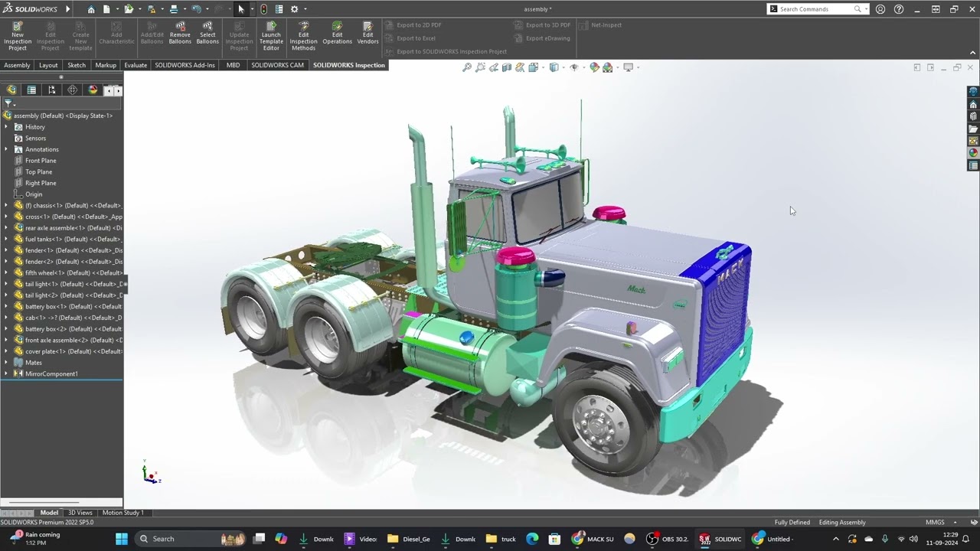Viewport: 980px width, 551px height.
Task: Launch Template Editor
Action: 271,36
